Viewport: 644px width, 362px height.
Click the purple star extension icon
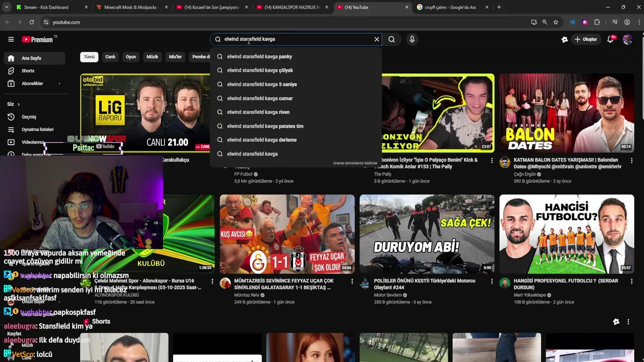[585, 22]
